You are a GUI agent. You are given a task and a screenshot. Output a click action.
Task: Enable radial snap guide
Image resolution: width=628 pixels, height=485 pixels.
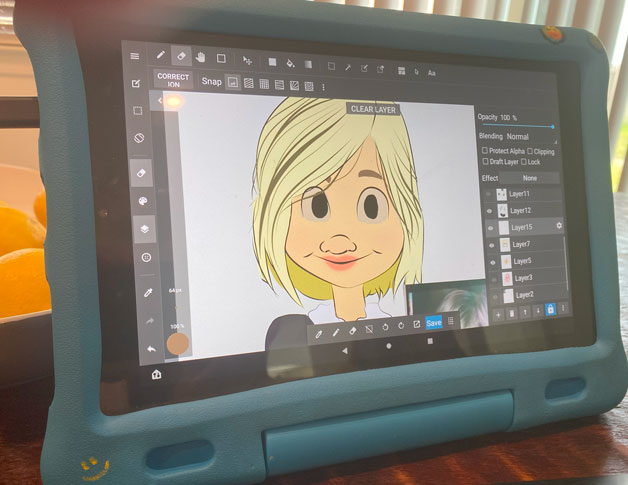[x=294, y=85]
